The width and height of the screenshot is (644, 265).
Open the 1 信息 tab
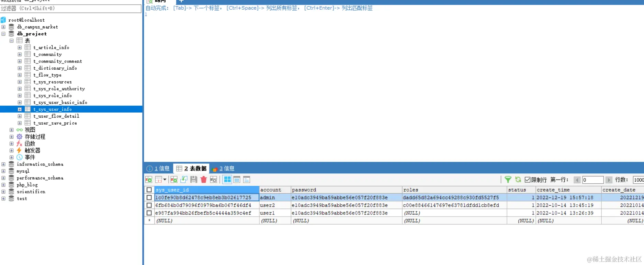[x=158, y=169]
